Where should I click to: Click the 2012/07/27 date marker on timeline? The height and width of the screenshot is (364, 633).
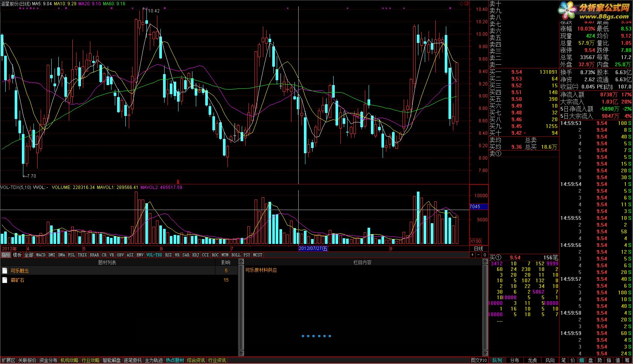point(313,248)
